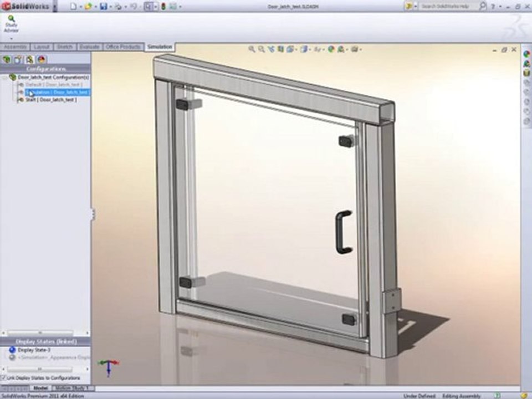Click the Section View icon

click(x=280, y=49)
